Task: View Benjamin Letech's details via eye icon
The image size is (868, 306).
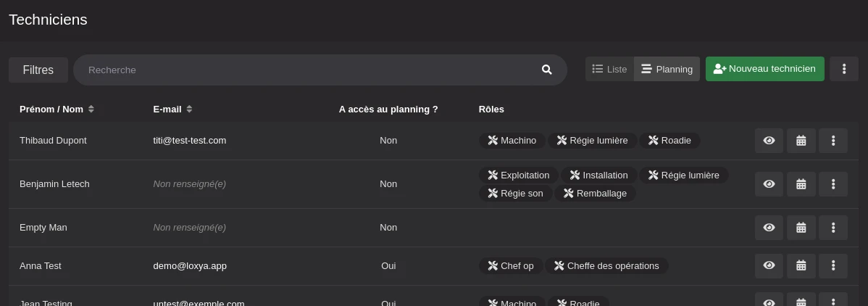Action: click(769, 184)
